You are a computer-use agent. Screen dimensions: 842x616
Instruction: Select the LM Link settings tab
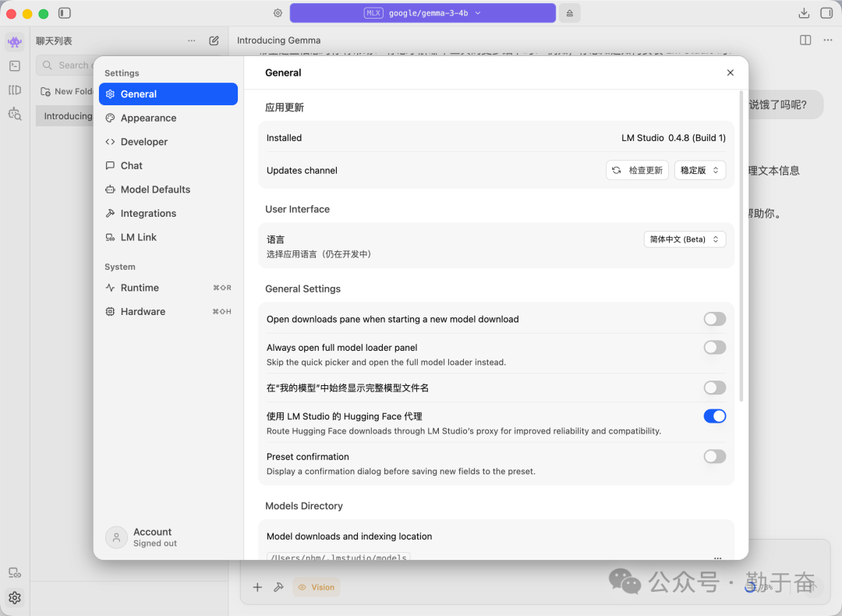tap(168, 237)
